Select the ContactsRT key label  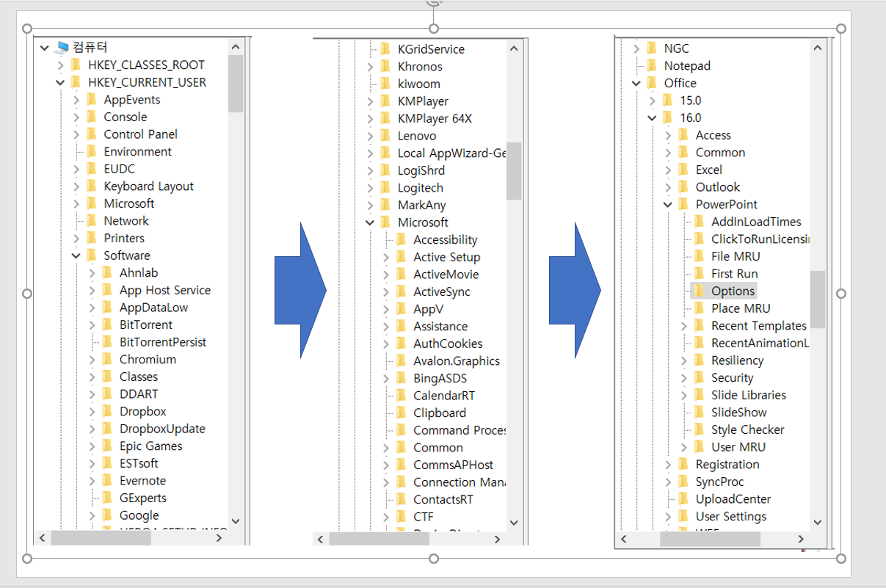[x=443, y=499]
